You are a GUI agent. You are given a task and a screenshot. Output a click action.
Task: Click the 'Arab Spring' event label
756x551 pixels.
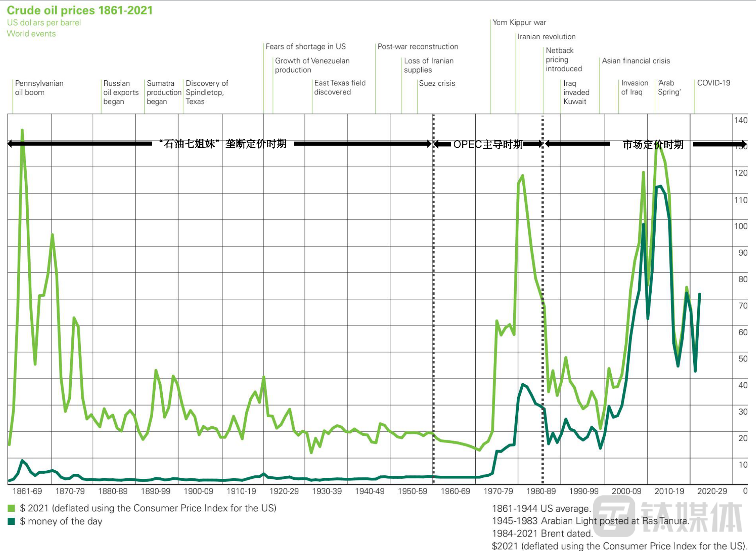pos(669,87)
